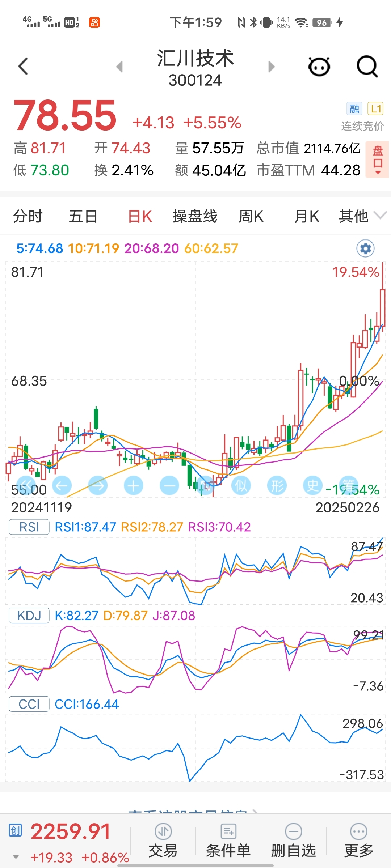Screen dimensions: 391x868
Task: Tap the 似 similar K-line button
Action: [x=241, y=486]
